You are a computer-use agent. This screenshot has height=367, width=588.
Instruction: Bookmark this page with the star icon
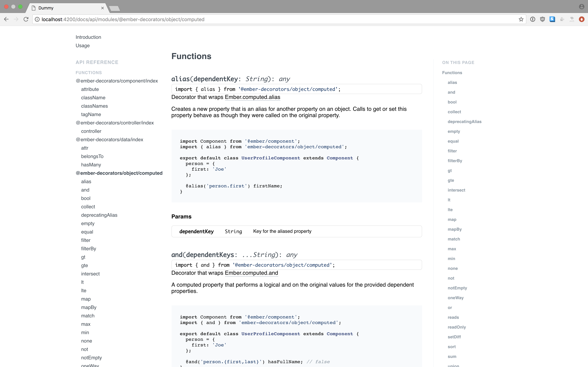(x=521, y=19)
